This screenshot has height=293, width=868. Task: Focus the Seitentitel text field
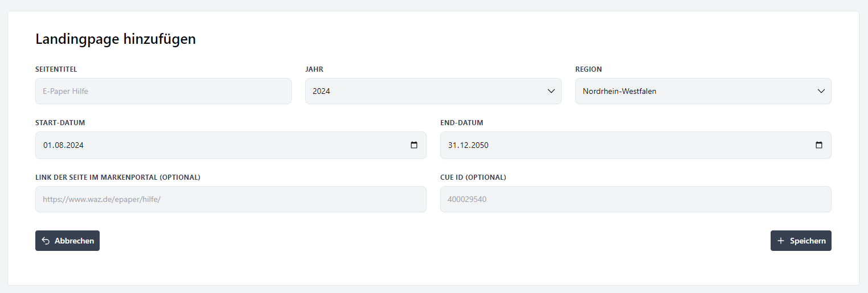click(x=163, y=91)
